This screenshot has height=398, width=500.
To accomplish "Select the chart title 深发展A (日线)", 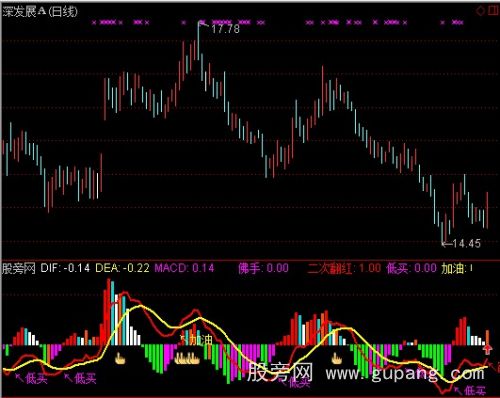I will coord(40,12).
